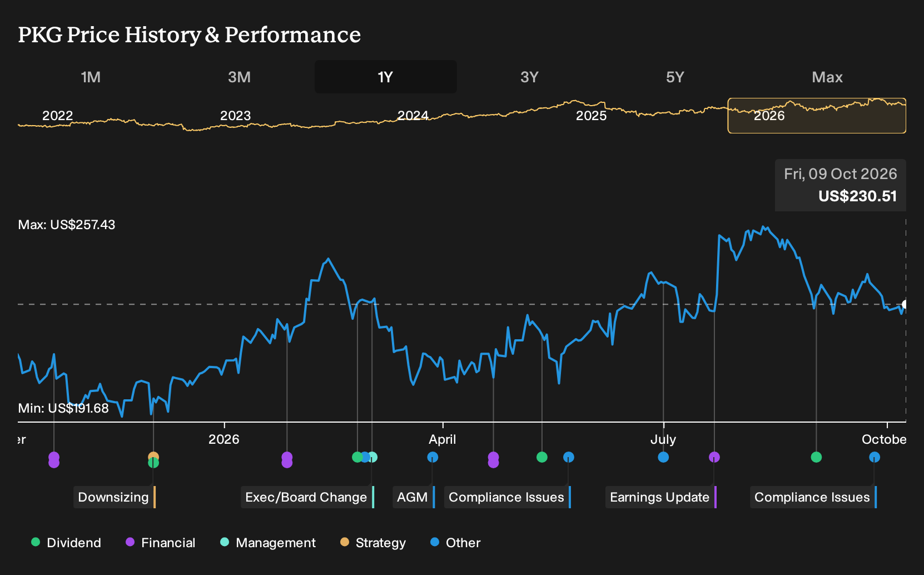Click the teal Management event dot
Image resolution: width=924 pixels, height=575 pixels.
pyautogui.click(x=372, y=457)
